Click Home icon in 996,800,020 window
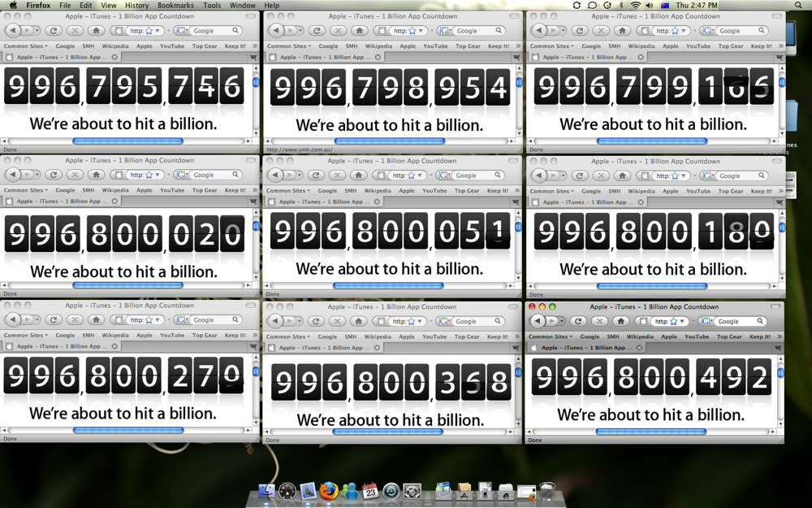Viewport: 812px width, 508px height. pyautogui.click(x=96, y=175)
